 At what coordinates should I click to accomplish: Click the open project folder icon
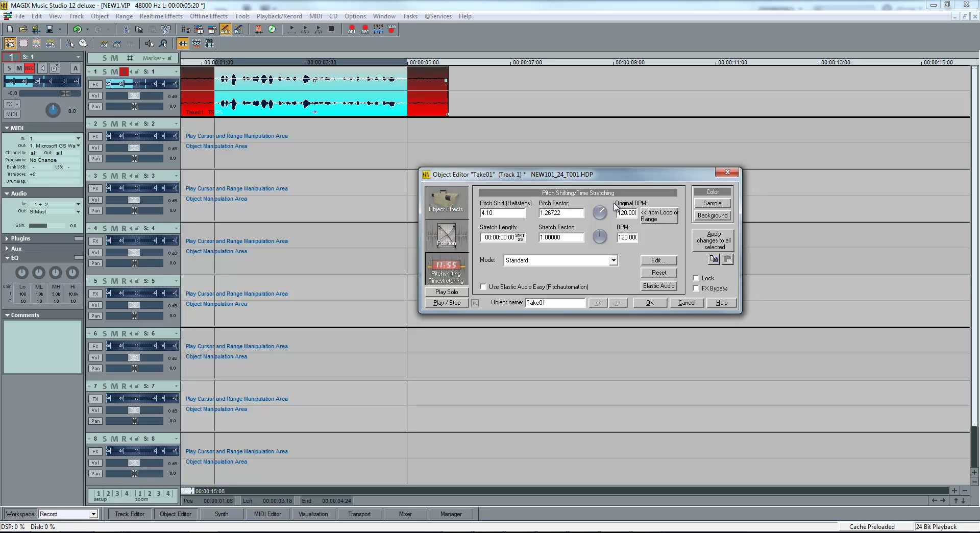tap(23, 30)
